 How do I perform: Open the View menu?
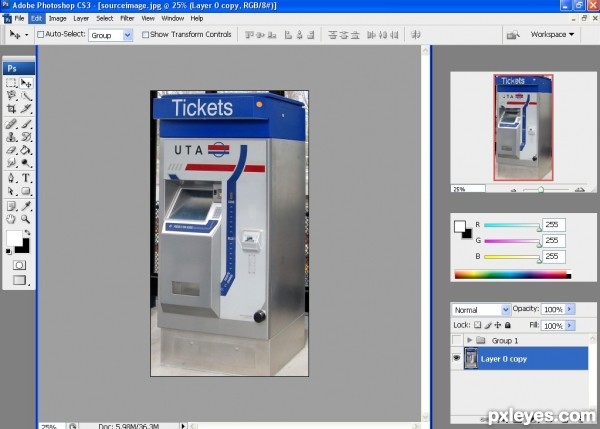[148, 18]
